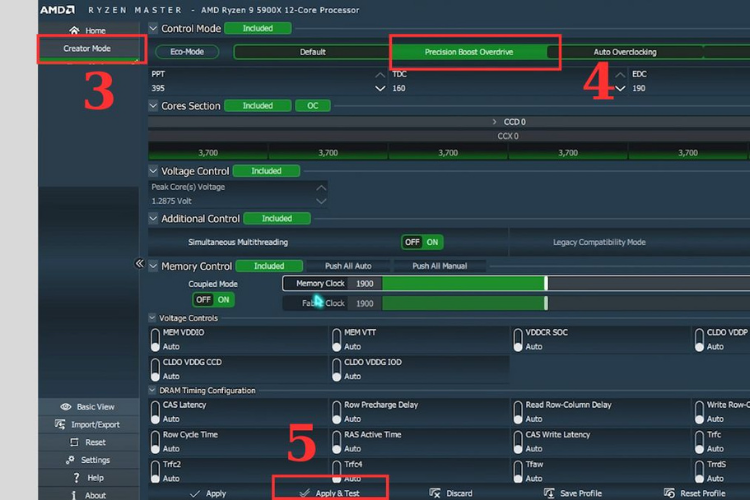This screenshot has width=750, height=500.
Task: Click the Basic View eye icon
Action: (66, 407)
